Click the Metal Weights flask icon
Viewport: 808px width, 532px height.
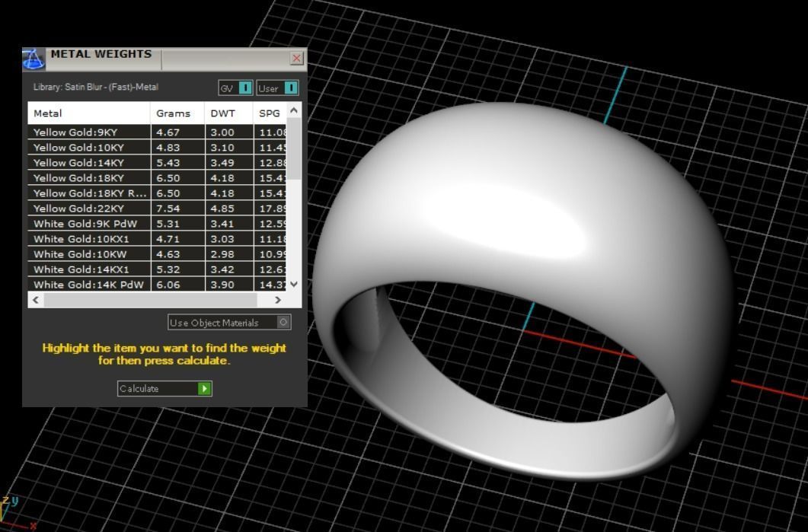click(34, 59)
